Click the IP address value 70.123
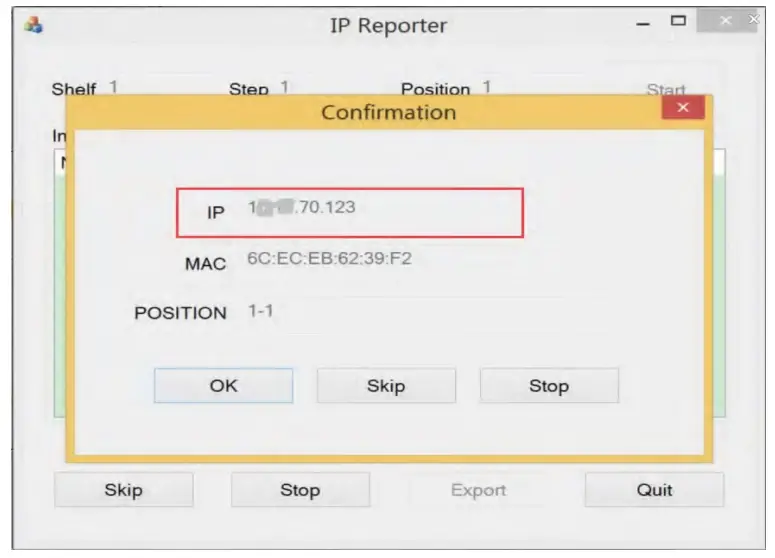The height and width of the screenshot is (558, 775). tap(301, 207)
